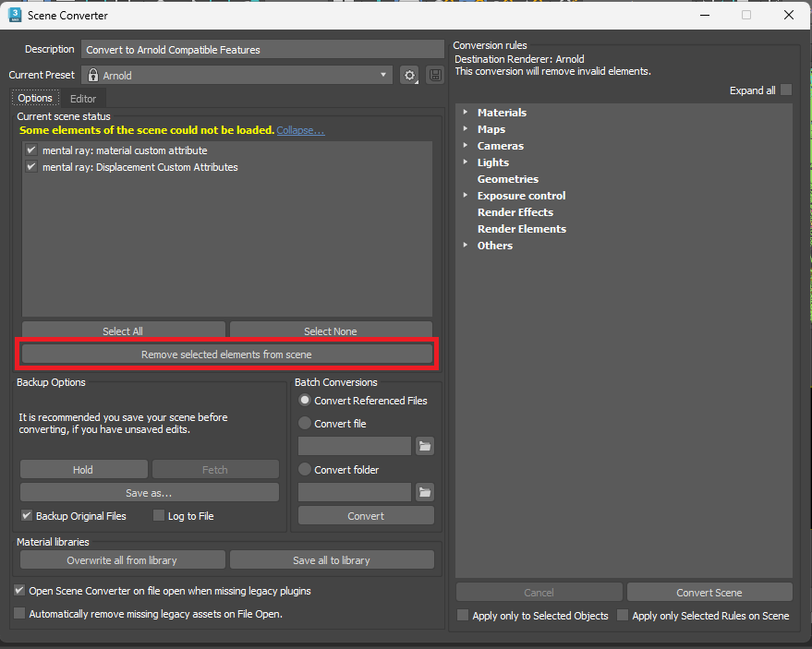Open the Current Preset dropdown
This screenshot has height=649, width=812.
point(382,75)
